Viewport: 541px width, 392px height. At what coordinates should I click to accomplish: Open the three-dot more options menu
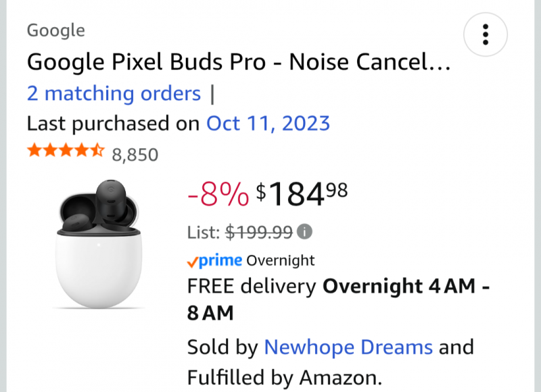pos(485,34)
